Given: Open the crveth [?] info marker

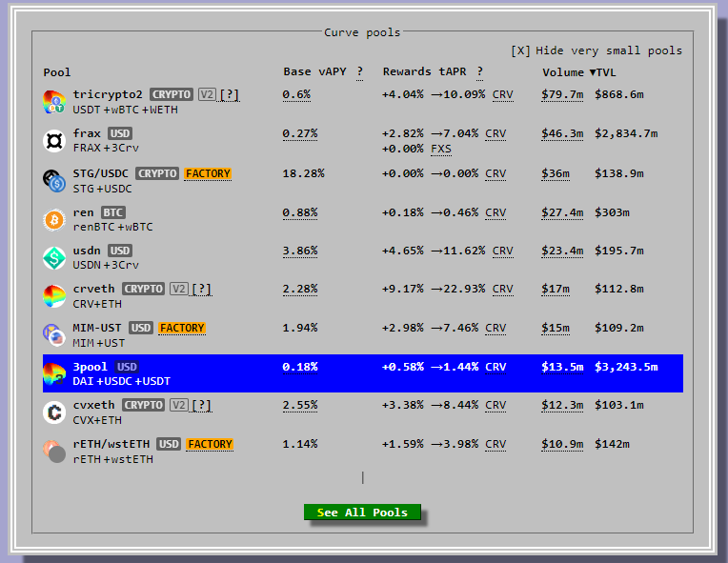Looking at the screenshot, I should click(201, 290).
